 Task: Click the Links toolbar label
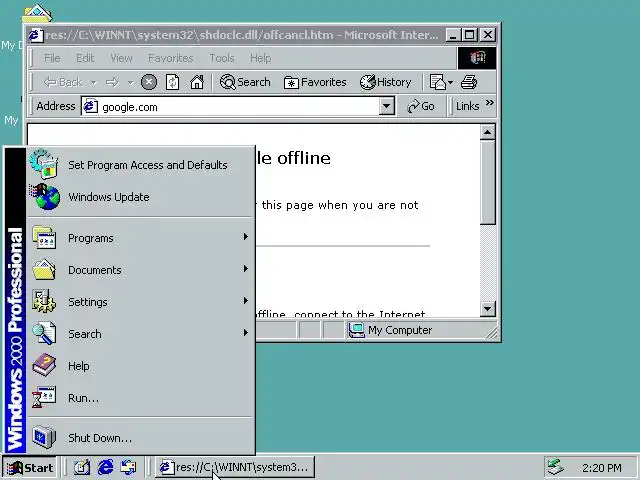[x=467, y=106]
